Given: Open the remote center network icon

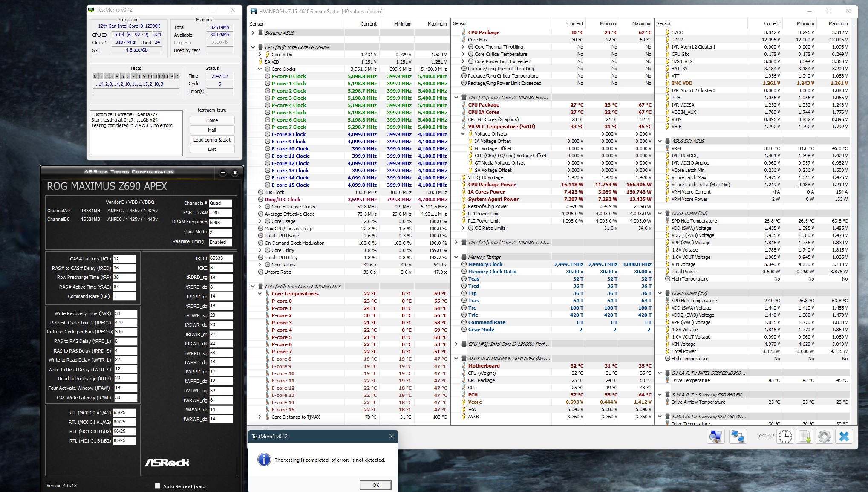Looking at the screenshot, I should (738, 436).
